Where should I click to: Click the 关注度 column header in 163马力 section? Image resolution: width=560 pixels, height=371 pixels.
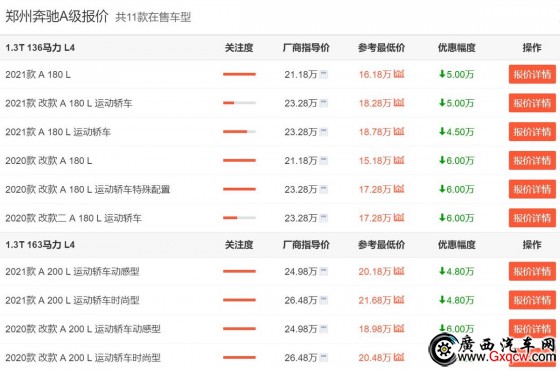point(239,245)
